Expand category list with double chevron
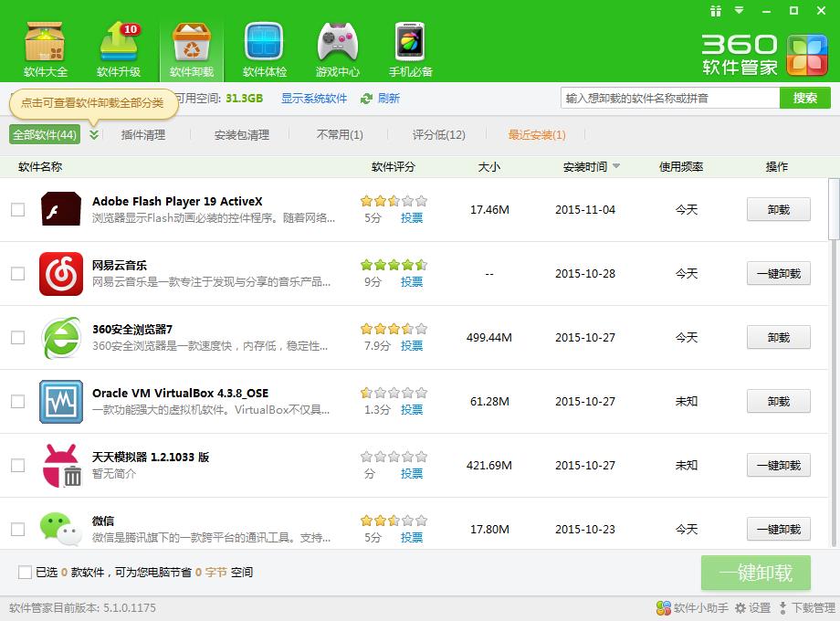This screenshot has height=621, width=840. [x=94, y=134]
